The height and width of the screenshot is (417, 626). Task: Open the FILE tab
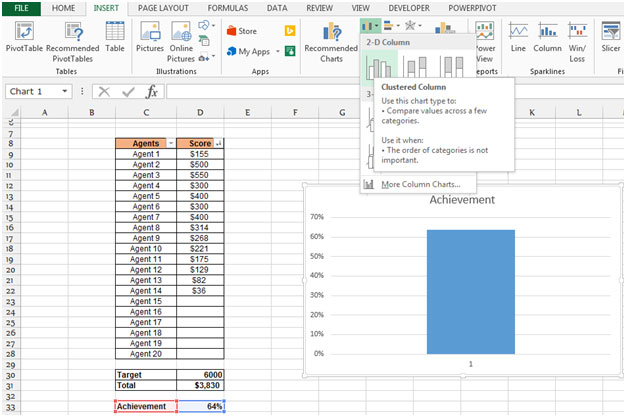[x=21, y=8]
